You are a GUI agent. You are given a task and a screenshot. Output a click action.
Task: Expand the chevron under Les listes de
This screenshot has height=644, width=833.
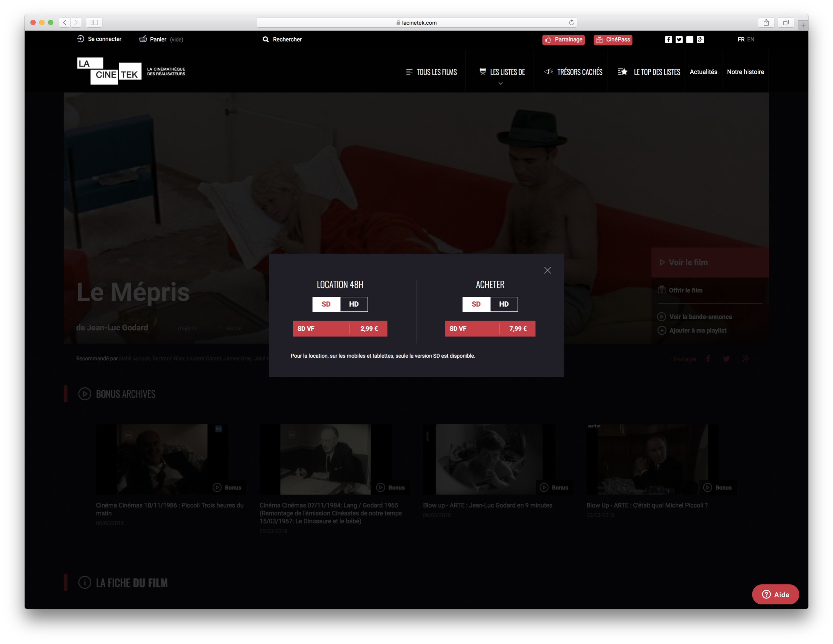coord(500,84)
